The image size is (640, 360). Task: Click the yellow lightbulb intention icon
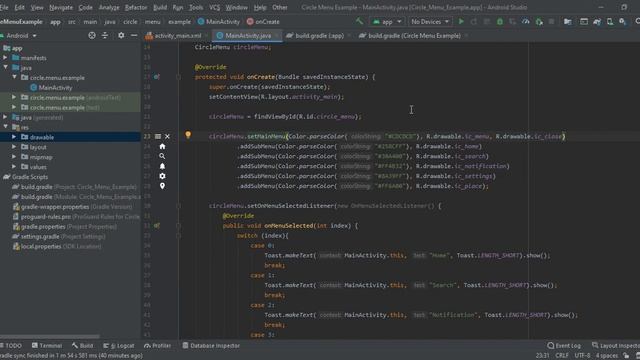tap(188, 135)
